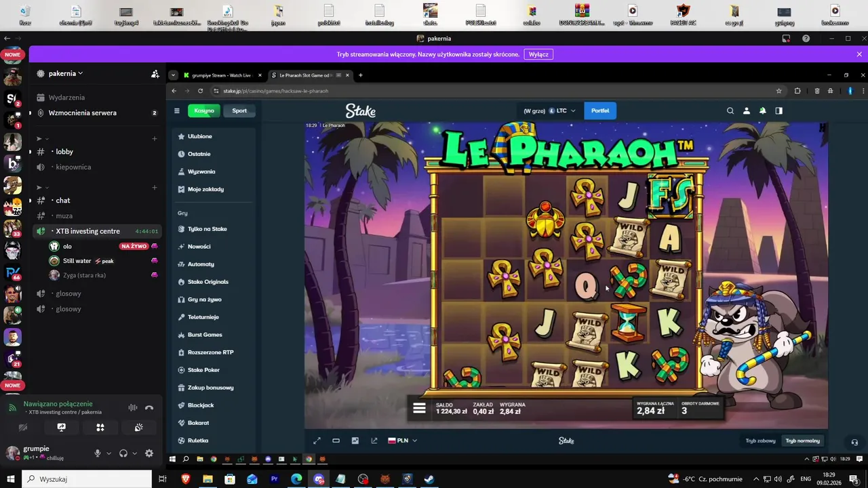Open LTC currency wallet dropdown
This screenshot has height=488, width=868.
(562, 110)
